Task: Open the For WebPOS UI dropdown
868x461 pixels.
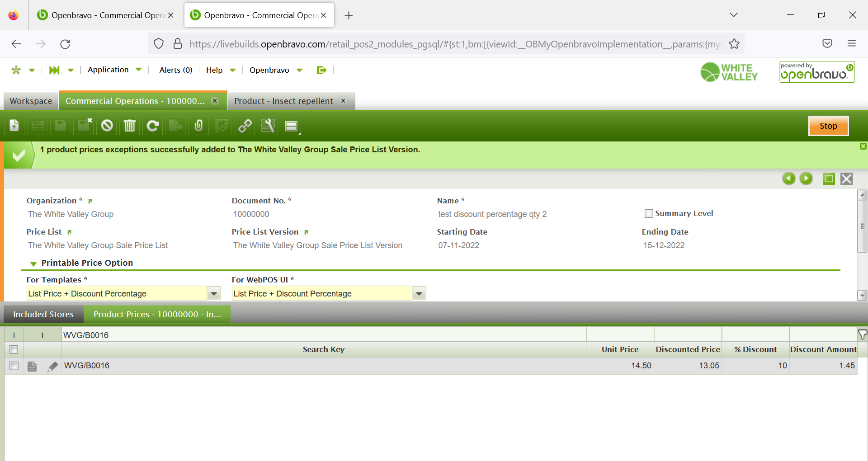Action: tap(419, 294)
